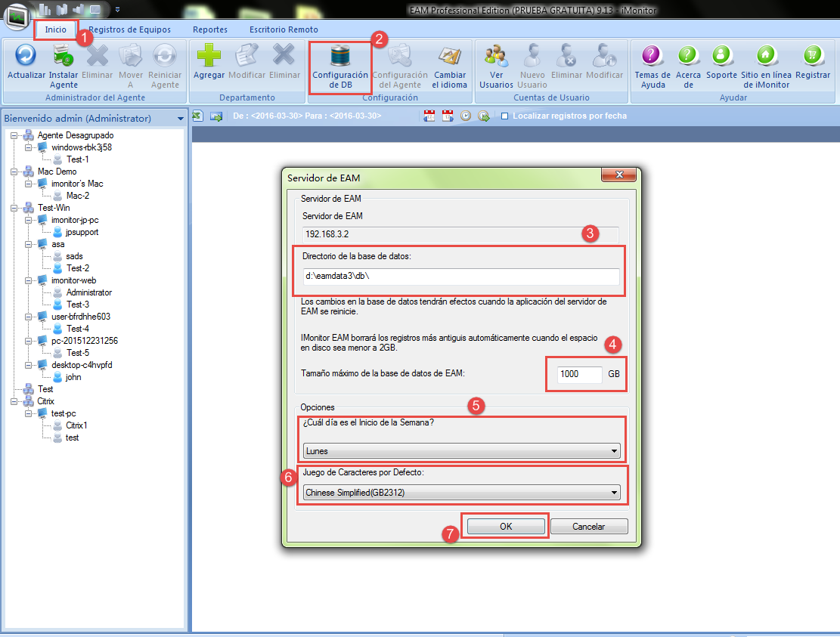Click the clock icon with green arrow
Image resolution: width=840 pixels, height=637 pixels.
pyautogui.click(x=484, y=116)
